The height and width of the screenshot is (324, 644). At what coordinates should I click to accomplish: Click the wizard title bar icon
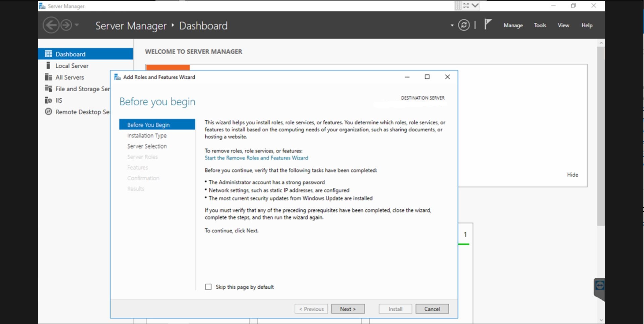[118, 77]
